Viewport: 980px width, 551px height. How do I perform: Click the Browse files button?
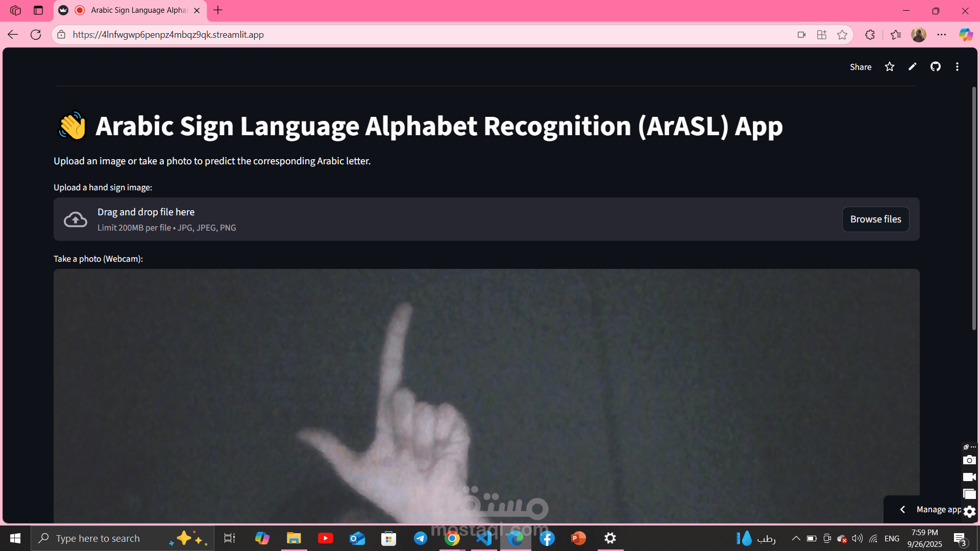tap(875, 219)
